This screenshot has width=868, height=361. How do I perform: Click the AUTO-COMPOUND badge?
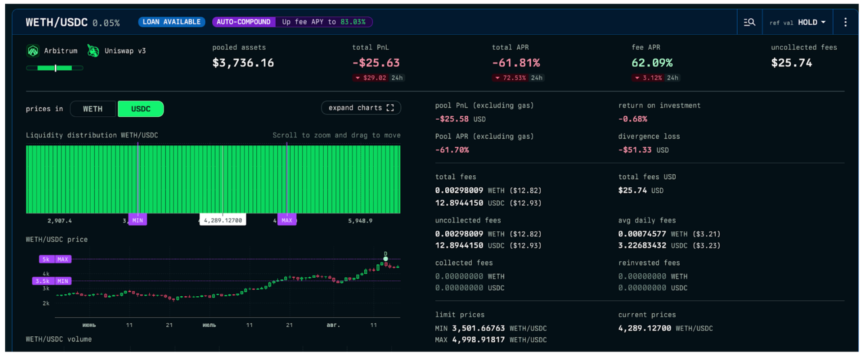pyautogui.click(x=243, y=22)
